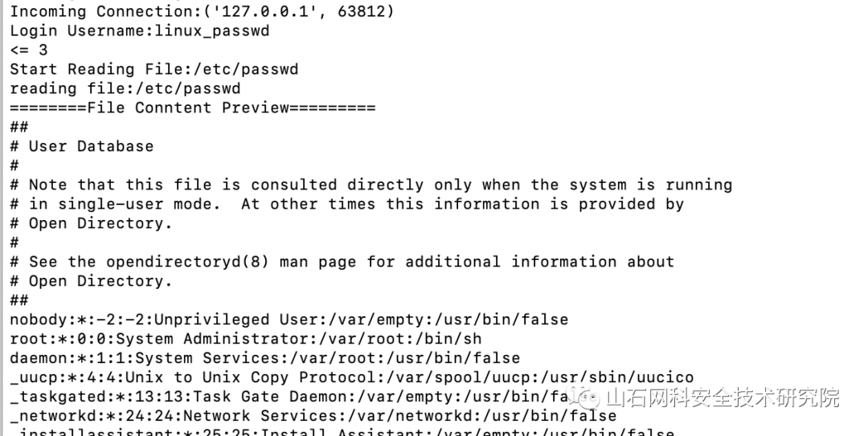This screenshot has height=436, width=868.
Task: Click the 'opendirectoryd(8) man page' comment line
Action: click(342, 262)
